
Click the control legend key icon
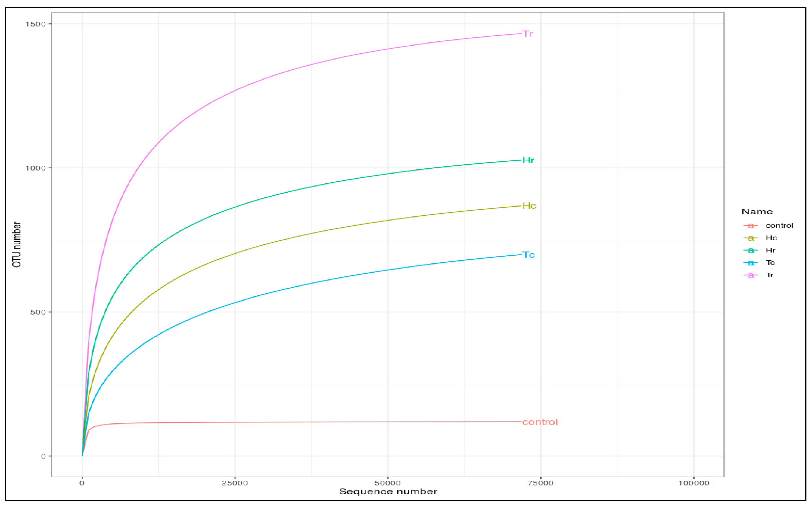pos(751,226)
